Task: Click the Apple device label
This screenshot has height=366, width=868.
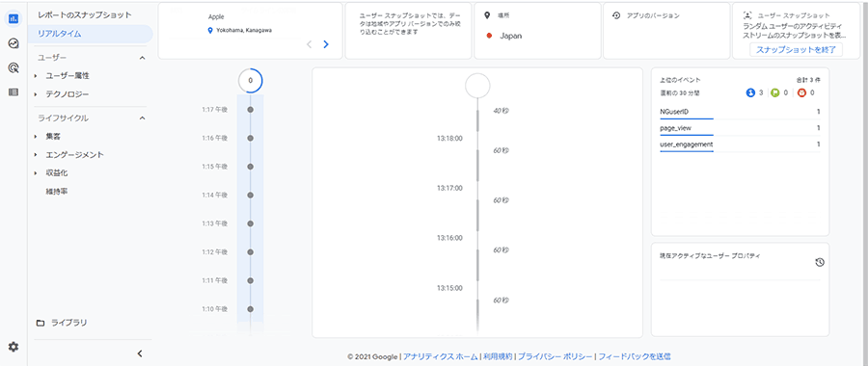Action: coord(216,17)
